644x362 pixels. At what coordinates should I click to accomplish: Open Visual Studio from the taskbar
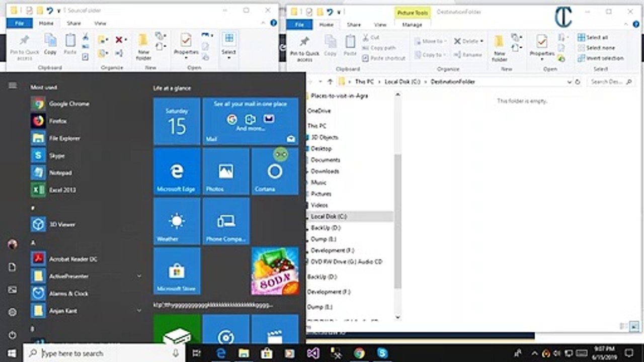312,353
